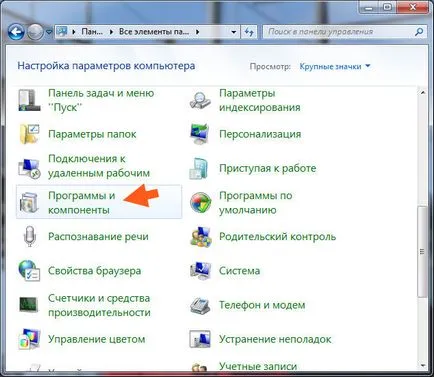This screenshot has height=377, width=434.
Task: Open the Крупные значки view dropdown
Action: click(x=335, y=66)
